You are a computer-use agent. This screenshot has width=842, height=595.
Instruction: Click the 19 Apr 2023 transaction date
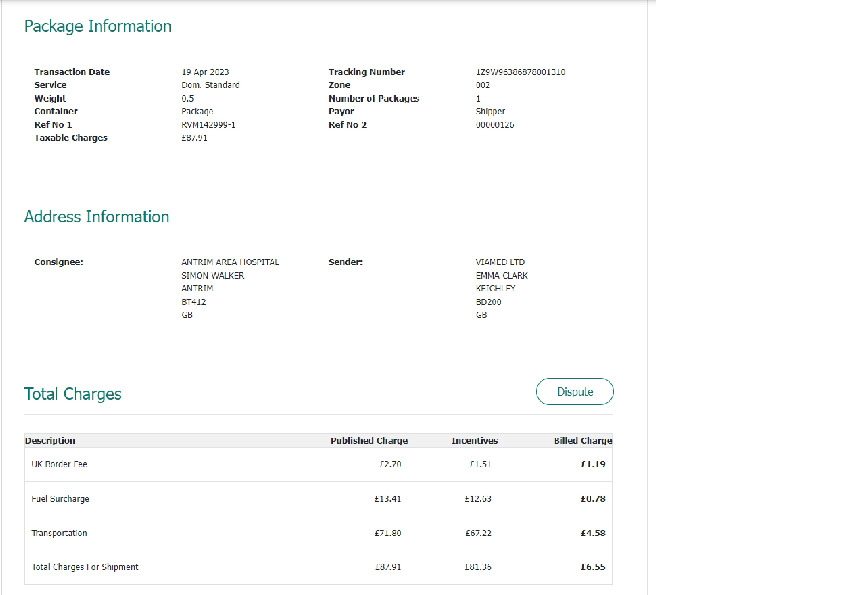(x=205, y=72)
